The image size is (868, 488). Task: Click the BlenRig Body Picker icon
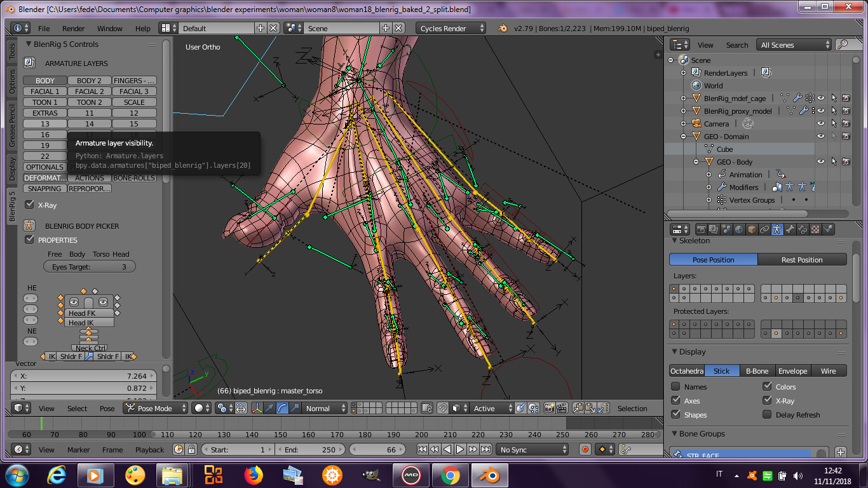pos(29,226)
